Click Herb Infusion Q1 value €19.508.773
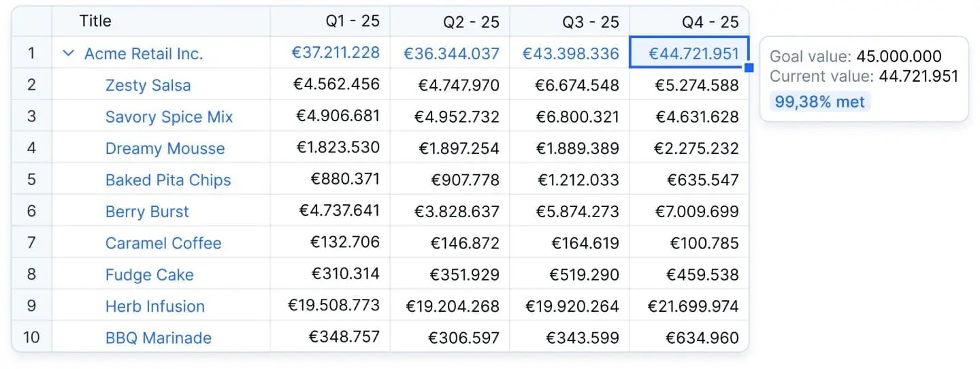Screen dimensions: 980x369 333,306
